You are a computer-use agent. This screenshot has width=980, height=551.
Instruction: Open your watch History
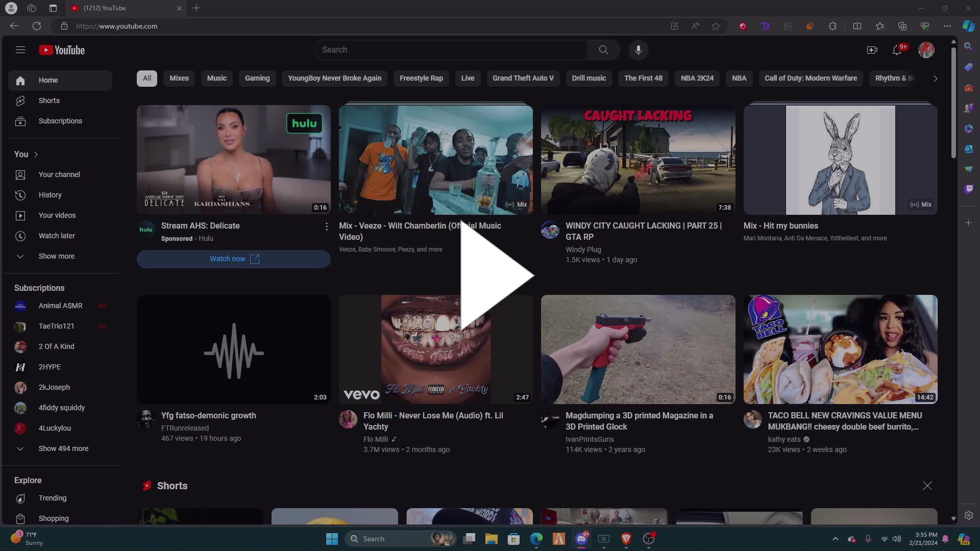[50, 195]
